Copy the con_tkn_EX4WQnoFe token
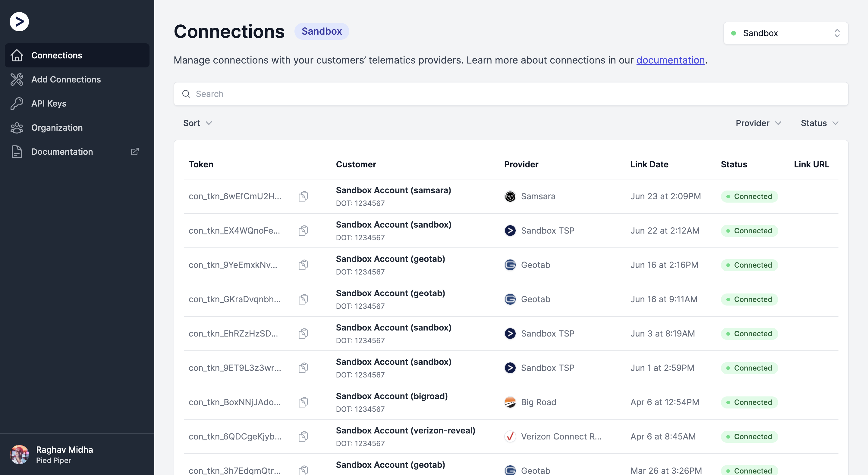The height and width of the screenshot is (475, 868). pos(303,231)
